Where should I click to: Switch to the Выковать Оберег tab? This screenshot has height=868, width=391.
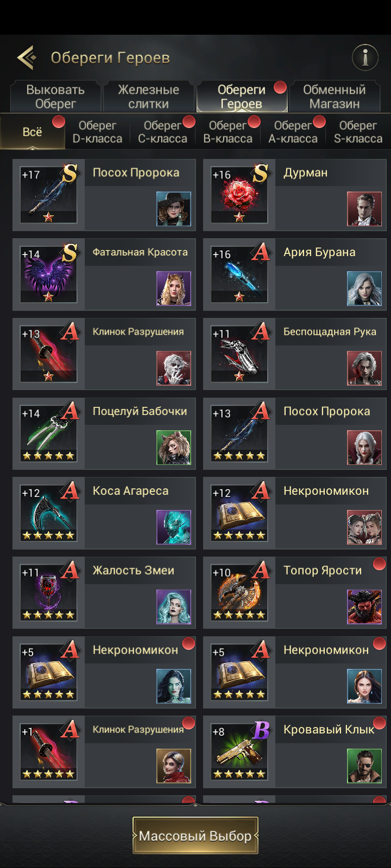point(55,97)
